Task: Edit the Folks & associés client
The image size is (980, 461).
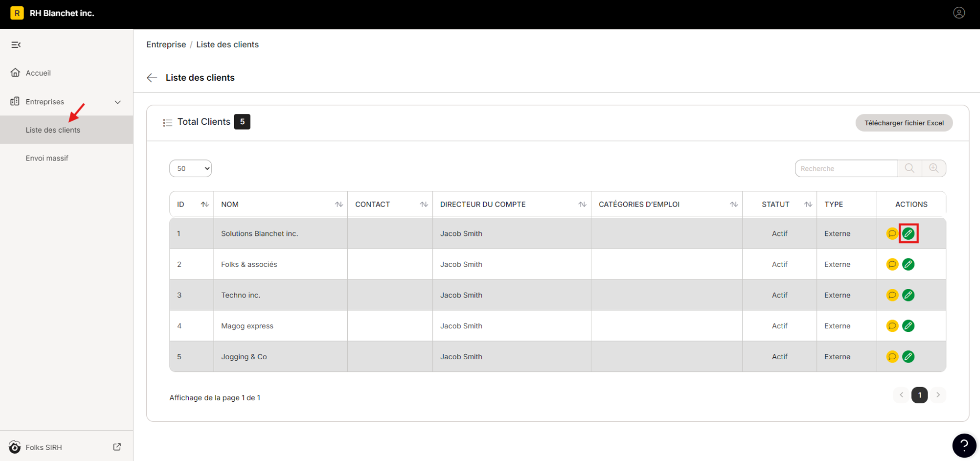Action: coord(908,264)
